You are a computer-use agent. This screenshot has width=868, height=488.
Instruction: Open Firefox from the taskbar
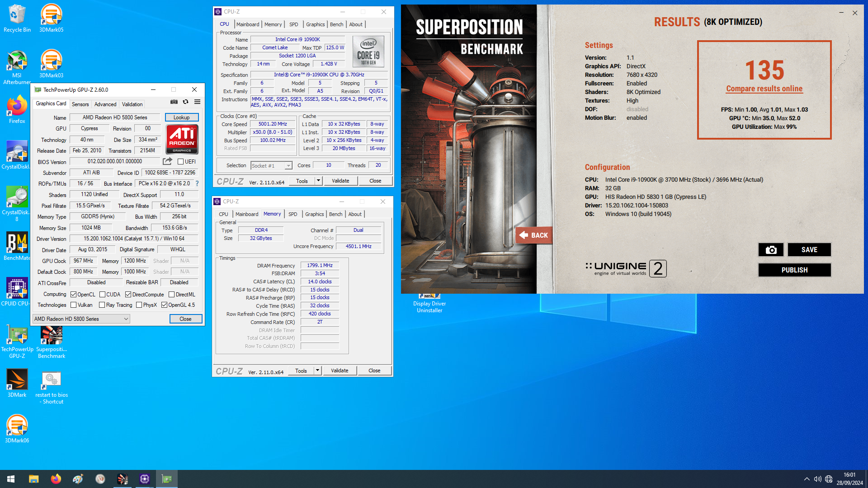pyautogui.click(x=56, y=479)
